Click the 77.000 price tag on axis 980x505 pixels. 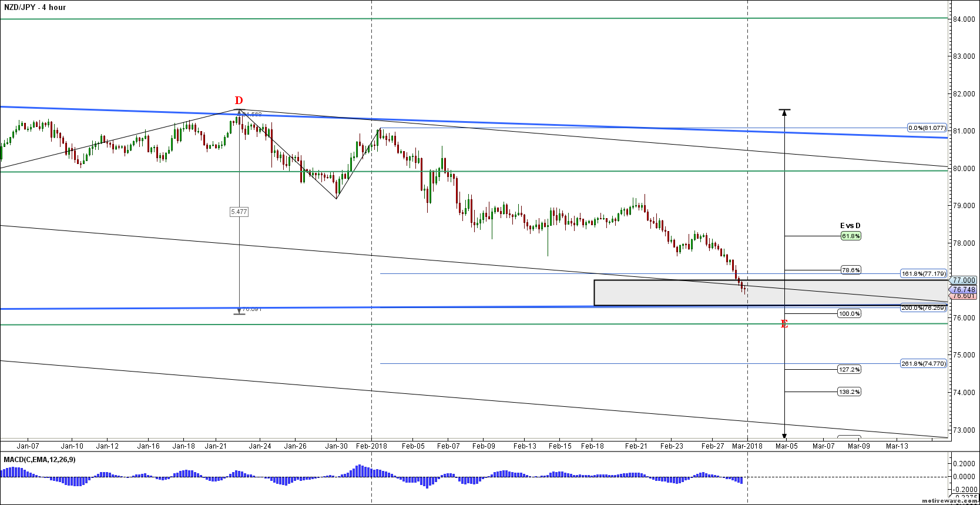coord(964,280)
